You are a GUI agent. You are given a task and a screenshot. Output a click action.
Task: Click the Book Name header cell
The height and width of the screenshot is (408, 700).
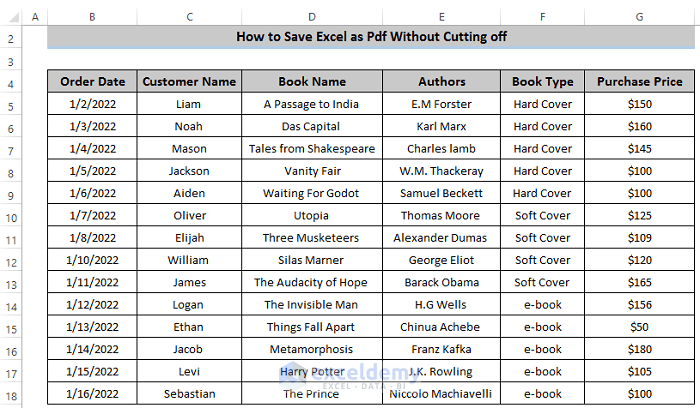(x=312, y=82)
